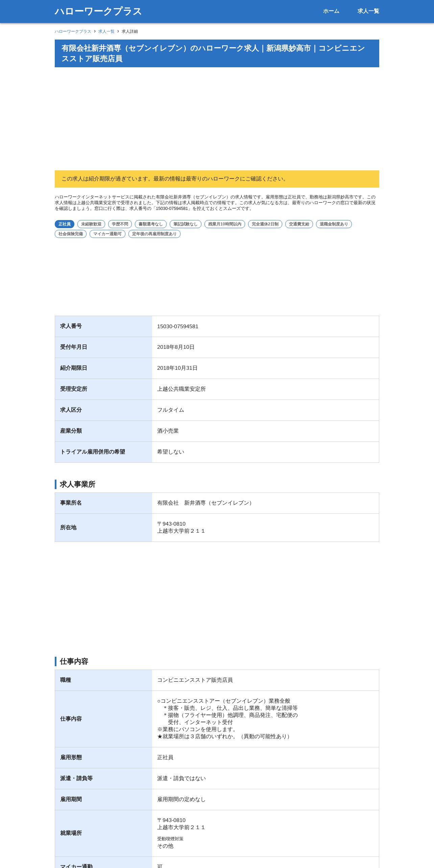Click the 事業所名 row label
Viewport: 434px width, 868px height.
pyautogui.click(x=71, y=503)
